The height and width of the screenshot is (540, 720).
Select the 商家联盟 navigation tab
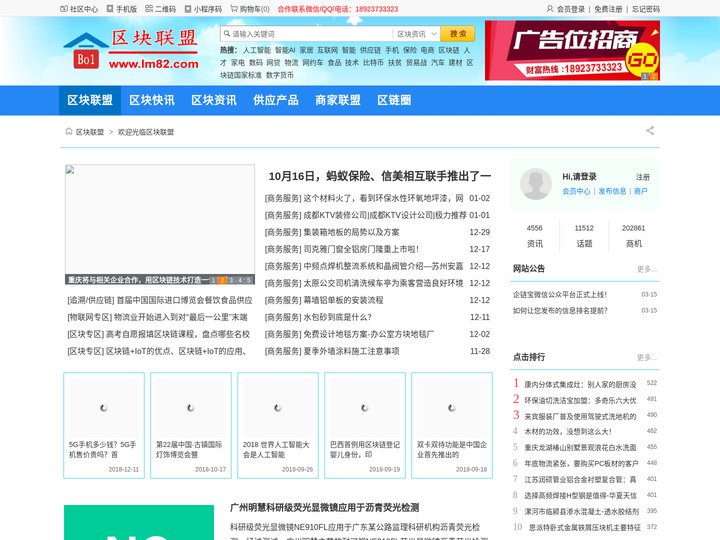click(338, 100)
